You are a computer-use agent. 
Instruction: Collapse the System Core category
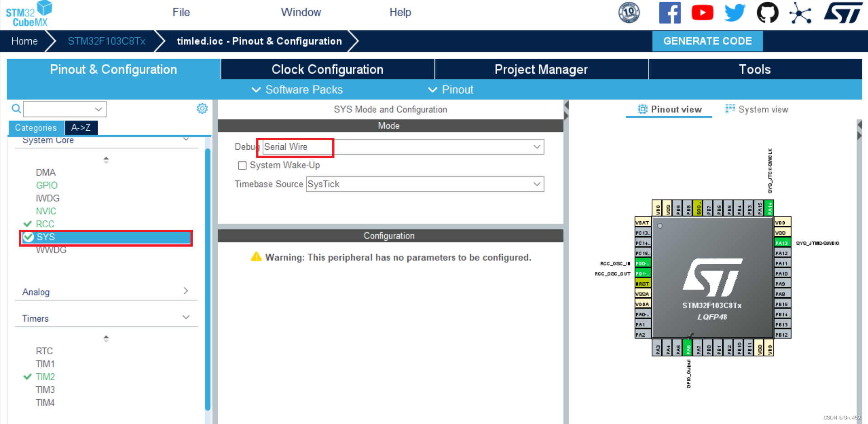(x=186, y=139)
